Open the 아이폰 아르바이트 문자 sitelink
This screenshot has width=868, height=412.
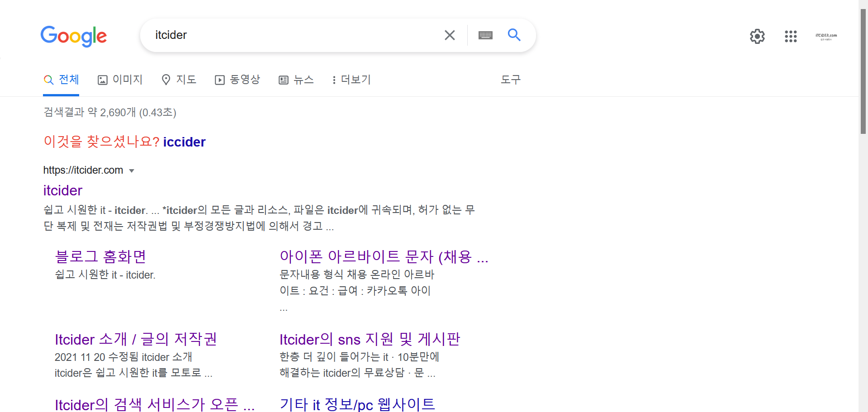pyautogui.click(x=384, y=256)
